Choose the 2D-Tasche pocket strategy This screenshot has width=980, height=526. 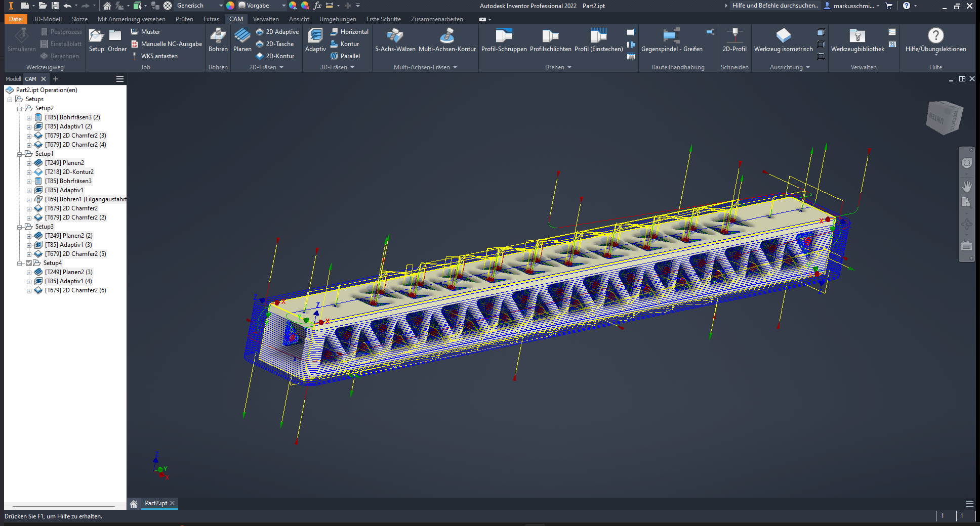[x=274, y=44]
